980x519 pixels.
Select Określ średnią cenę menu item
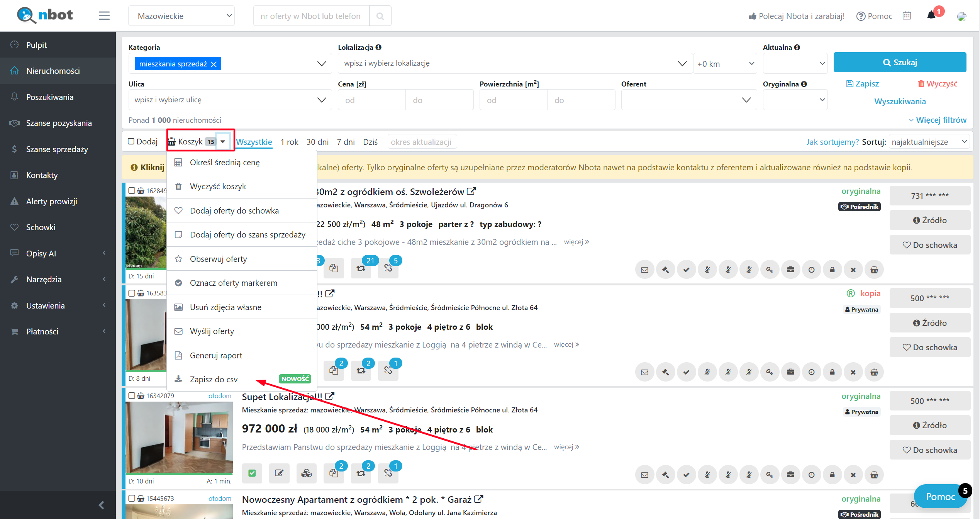pos(242,163)
